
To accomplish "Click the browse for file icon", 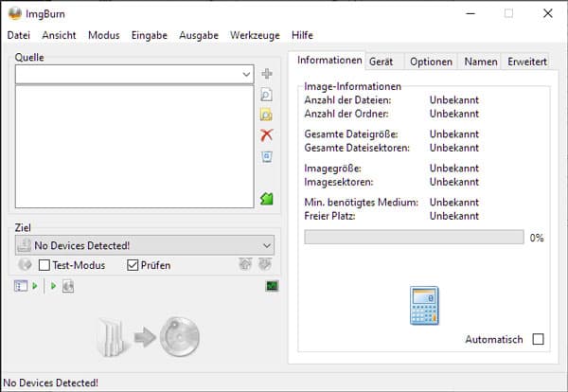I will tap(267, 95).
